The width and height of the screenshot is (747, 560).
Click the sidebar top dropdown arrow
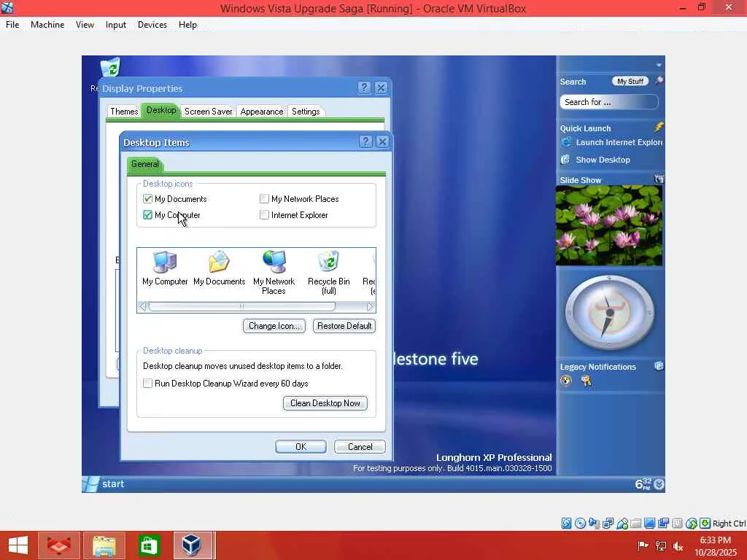(659, 65)
